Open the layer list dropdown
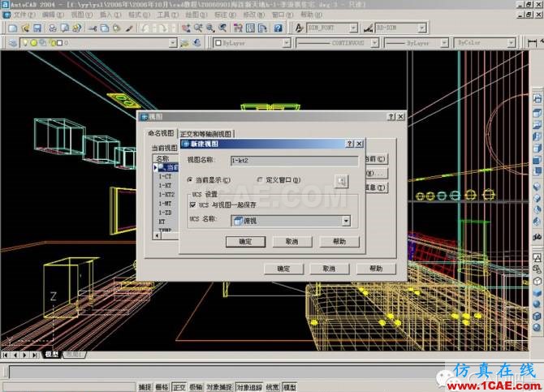The height and width of the screenshot is (392, 544). point(173,43)
